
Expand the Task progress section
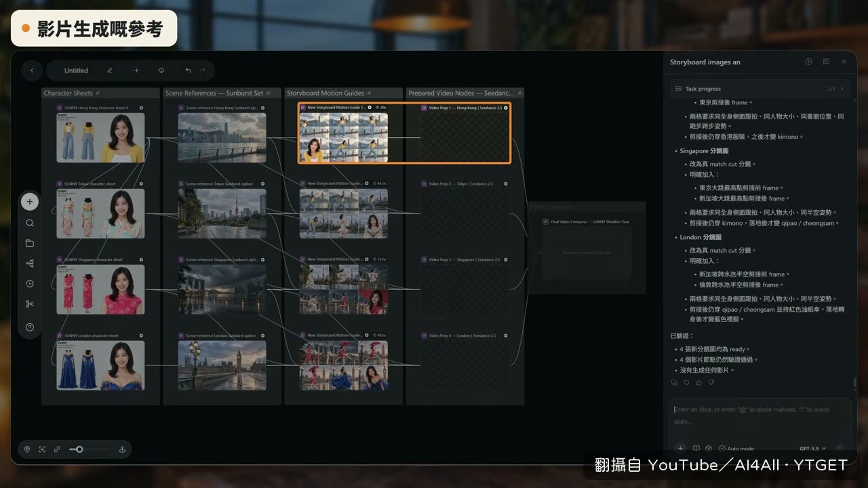[x=758, y=89]
